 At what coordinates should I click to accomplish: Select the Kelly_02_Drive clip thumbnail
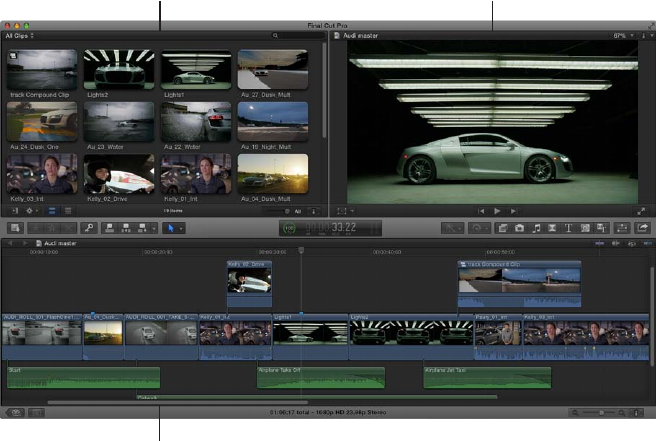[x=119, y=172]
